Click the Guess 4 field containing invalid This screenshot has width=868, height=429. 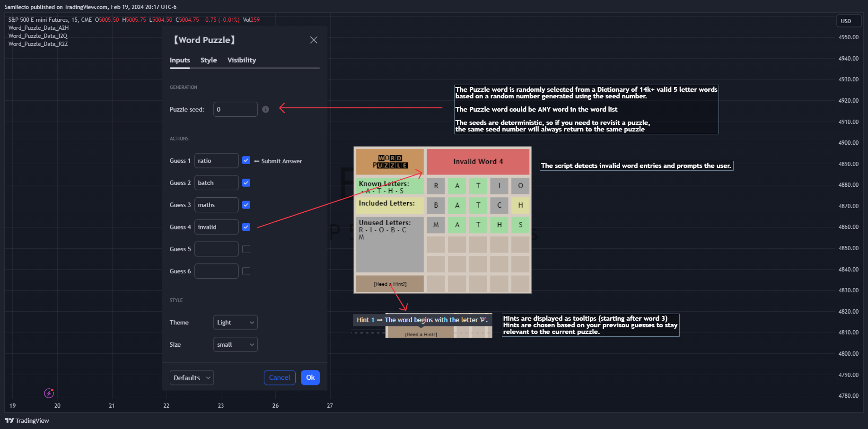pos(217,227)
